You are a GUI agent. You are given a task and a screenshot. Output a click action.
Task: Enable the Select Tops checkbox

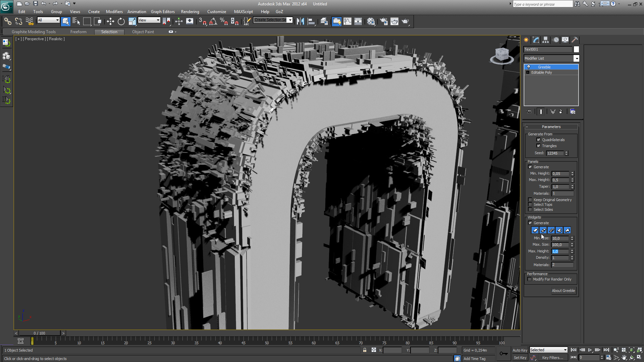pyautogui.click(x=530, y=204)
